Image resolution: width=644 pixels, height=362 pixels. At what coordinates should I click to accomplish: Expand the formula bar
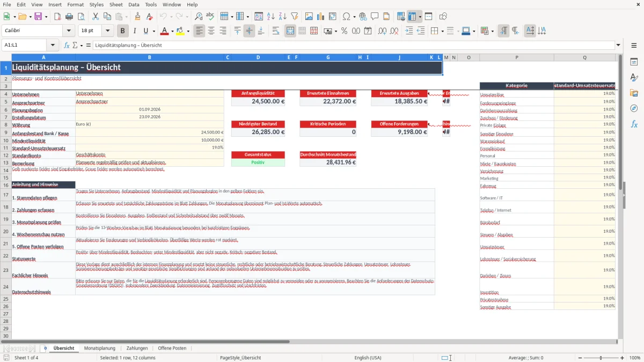tap(618, 45)
